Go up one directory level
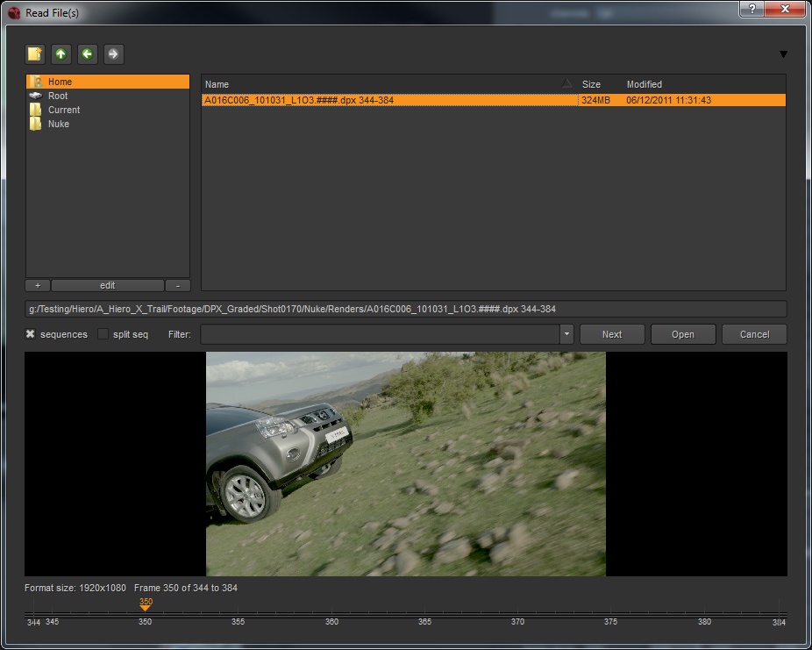The image size is (812, 650). coord(61,54)
